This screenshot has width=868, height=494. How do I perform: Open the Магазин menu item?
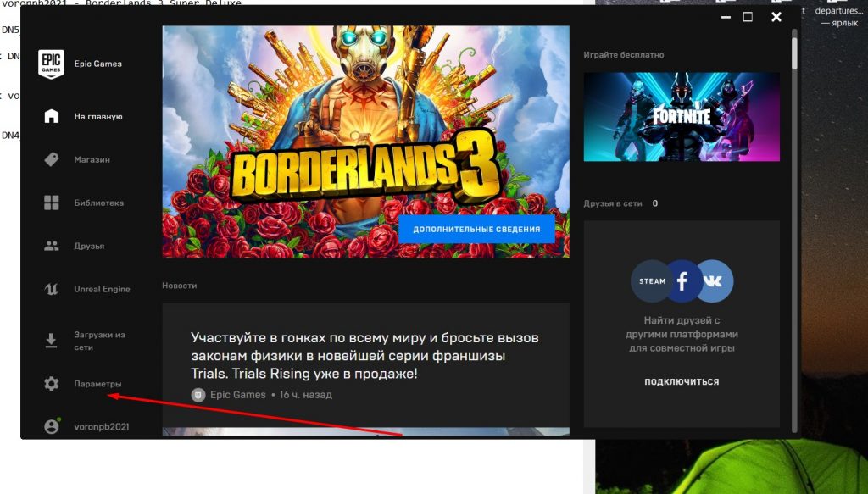92,159
